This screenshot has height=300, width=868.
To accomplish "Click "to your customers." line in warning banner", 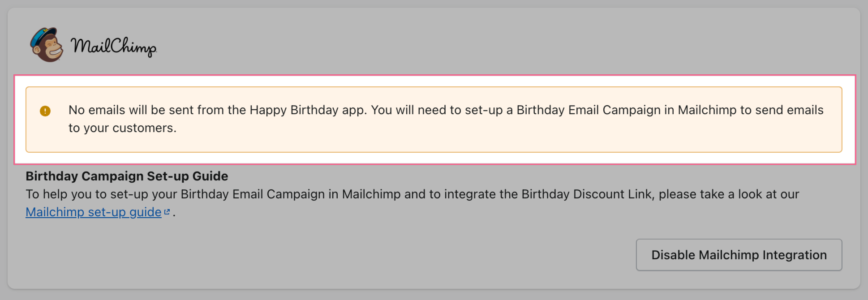I will tap(122, 128).
